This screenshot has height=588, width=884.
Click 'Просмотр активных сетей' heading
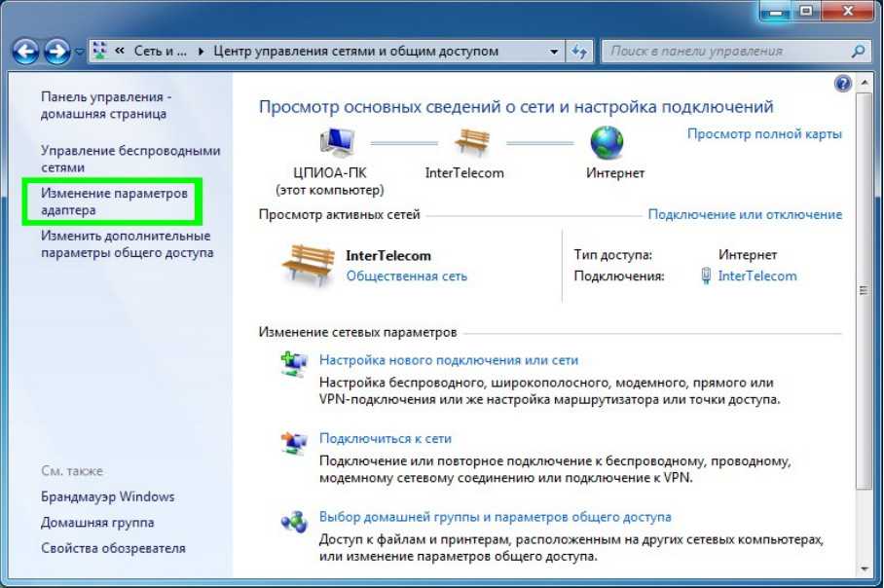pyautogui.click(x=340, y=214)
